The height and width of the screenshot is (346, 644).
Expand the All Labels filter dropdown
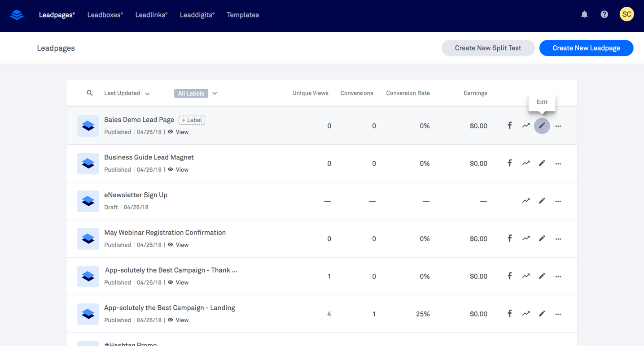pos(196,93)
